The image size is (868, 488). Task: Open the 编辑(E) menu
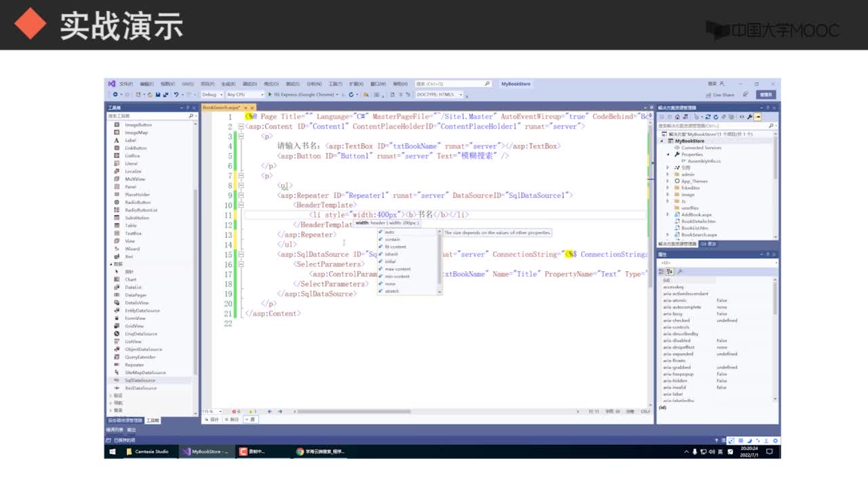point(146,84)
